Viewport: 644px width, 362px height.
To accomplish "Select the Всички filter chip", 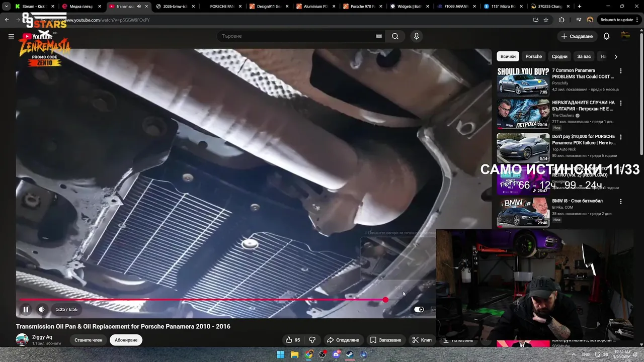I will click(x=508, y=56).
